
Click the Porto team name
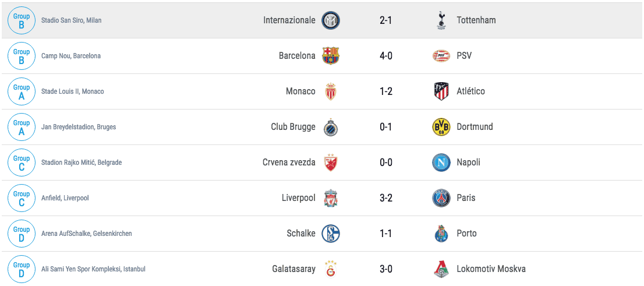[466, 234]
